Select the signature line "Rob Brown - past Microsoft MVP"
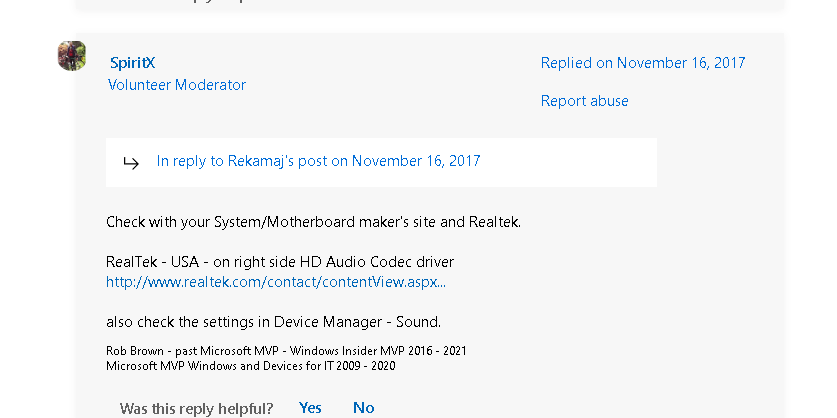Image resolution: width=837 pixels, height=418 pixels. click(192, 351)
